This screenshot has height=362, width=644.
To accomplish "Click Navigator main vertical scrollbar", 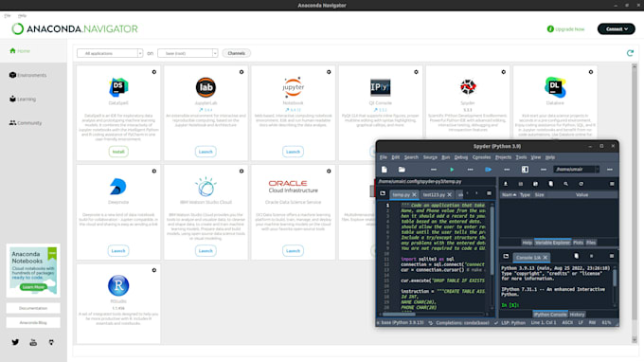I will click(x=635, y=204).
